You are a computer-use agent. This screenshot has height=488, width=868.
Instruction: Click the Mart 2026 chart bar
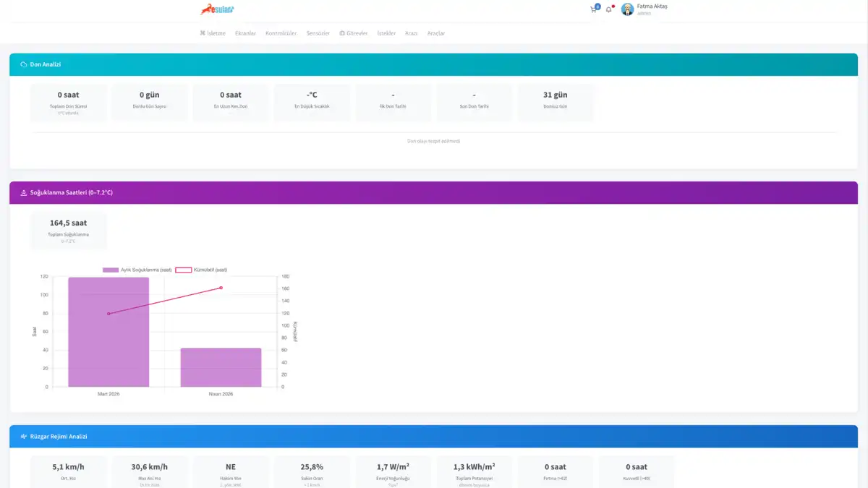pos(109,332)
